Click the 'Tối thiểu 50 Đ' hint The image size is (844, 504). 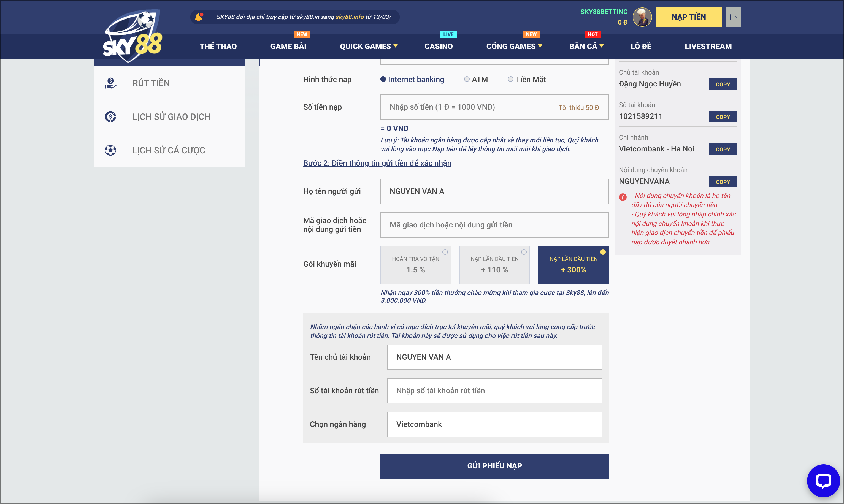pyautogui.click(x=578, y=107)
